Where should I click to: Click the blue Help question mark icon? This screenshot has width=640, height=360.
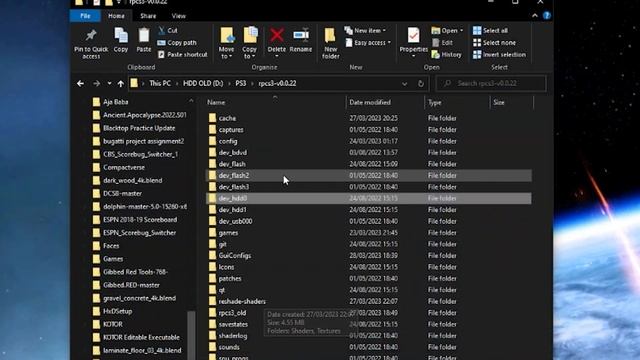point(547,16)
